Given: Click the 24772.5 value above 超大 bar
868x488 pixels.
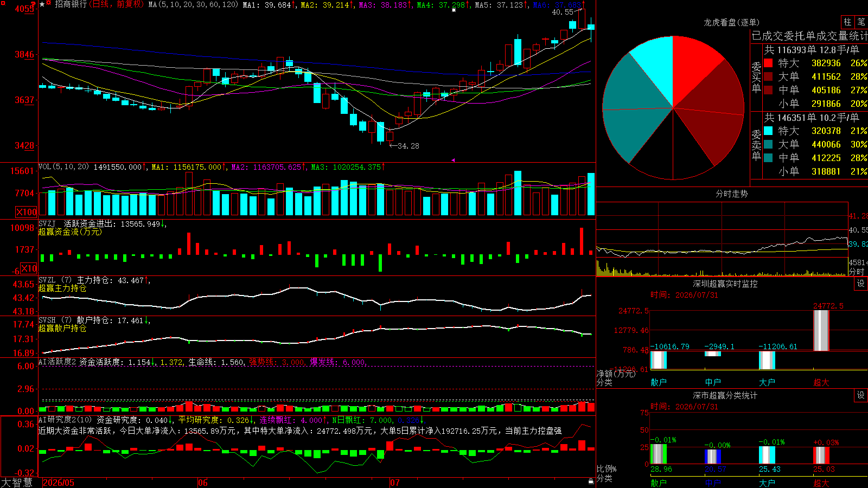Looking at the screenshot, I should [828, 306].
